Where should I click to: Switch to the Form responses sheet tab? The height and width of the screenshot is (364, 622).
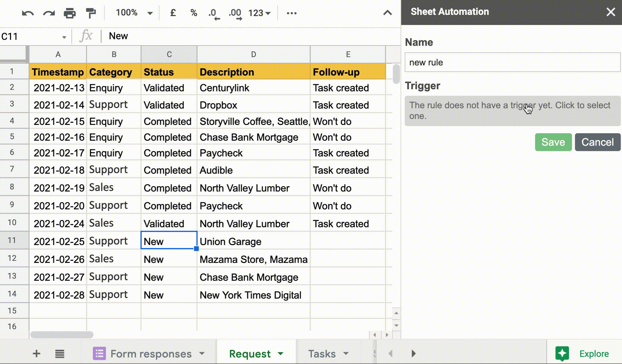[x=151, y=354]
